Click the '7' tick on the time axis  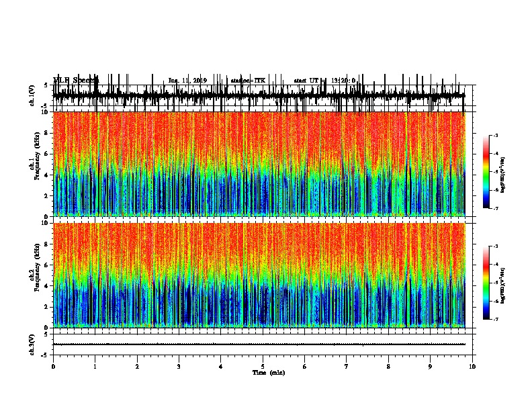click(347, 367)
